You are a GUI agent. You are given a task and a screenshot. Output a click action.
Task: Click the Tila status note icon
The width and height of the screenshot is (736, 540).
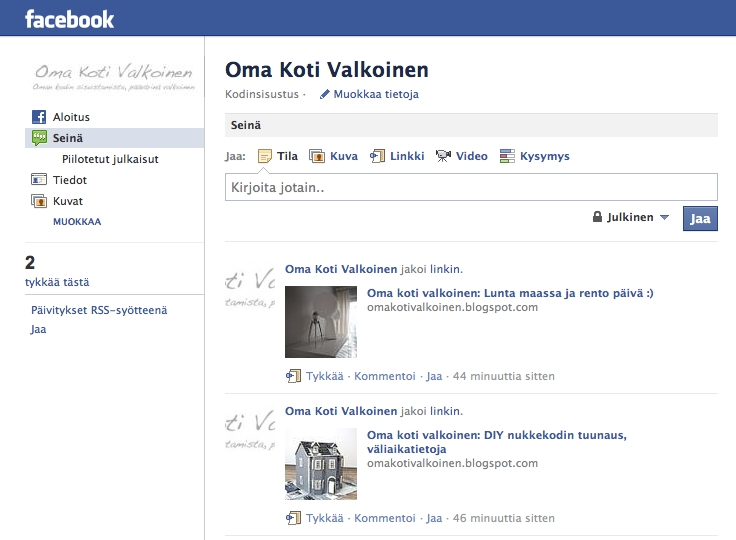point(265,156)
